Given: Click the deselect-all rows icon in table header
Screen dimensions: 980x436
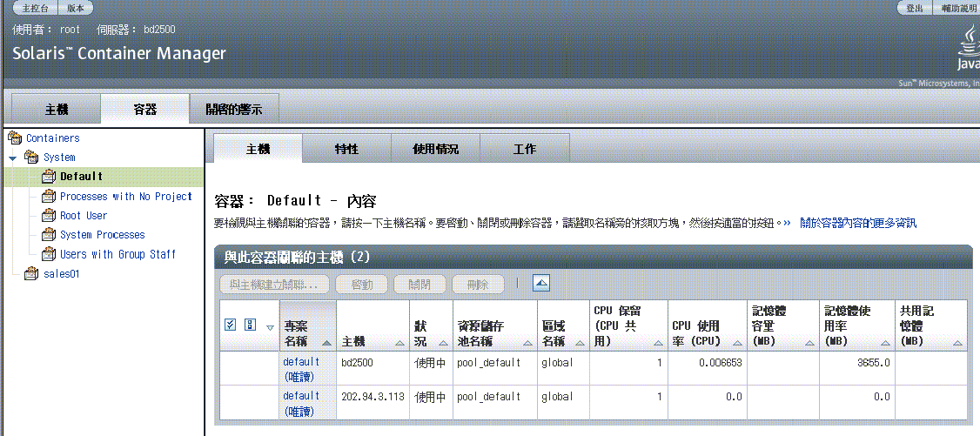Looking at the screenshot, I should [x=250, y=325].
